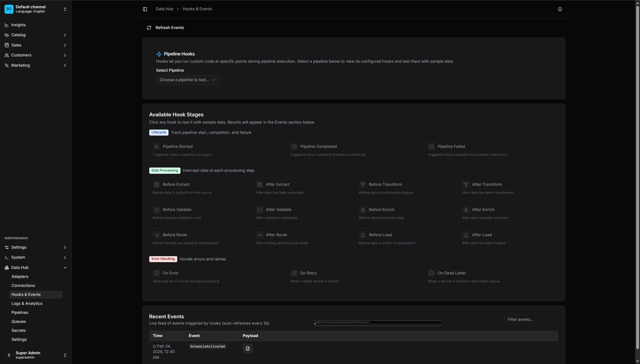The width and height of the screenshot is (640, 364).
Task: Click the Refresh Events icon
Action: 149,28
